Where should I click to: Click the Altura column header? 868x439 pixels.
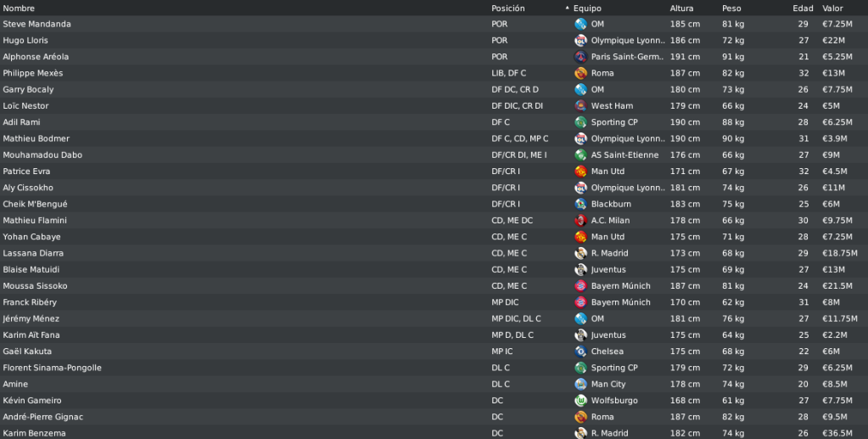pos(681,8)
